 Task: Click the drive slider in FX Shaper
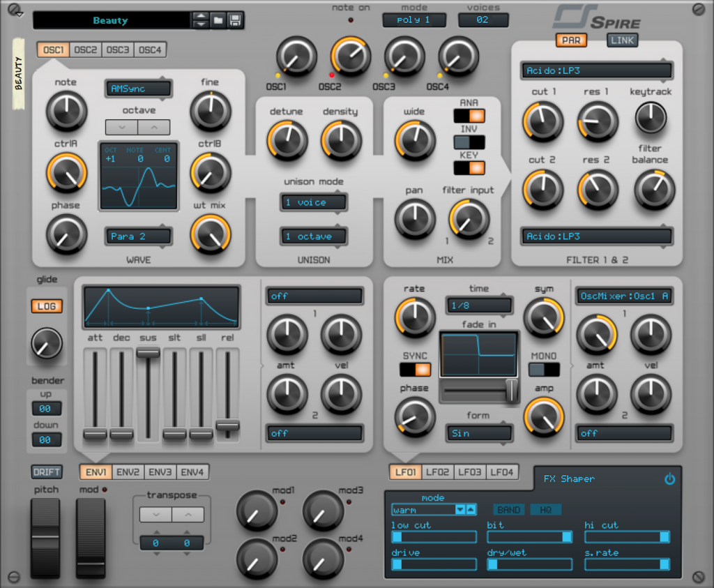point(434,564)
